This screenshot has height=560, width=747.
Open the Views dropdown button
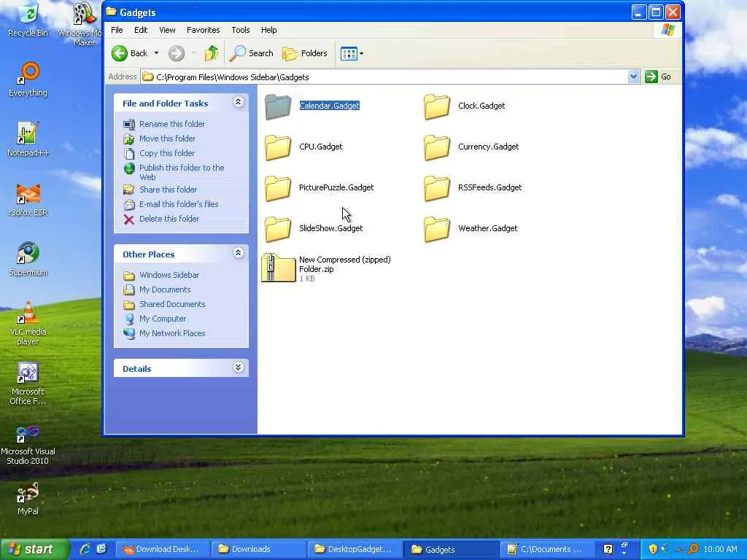(x=352, y=53)
